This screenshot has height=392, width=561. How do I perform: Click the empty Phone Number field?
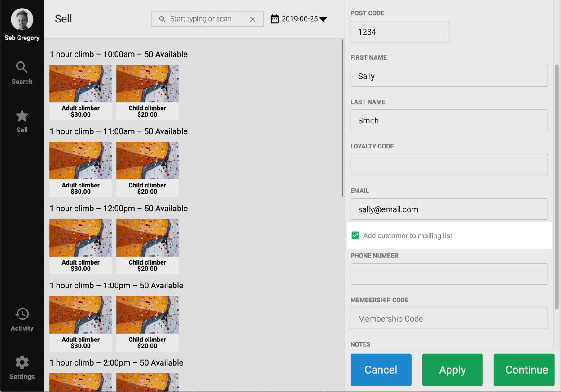coord(449,274)
